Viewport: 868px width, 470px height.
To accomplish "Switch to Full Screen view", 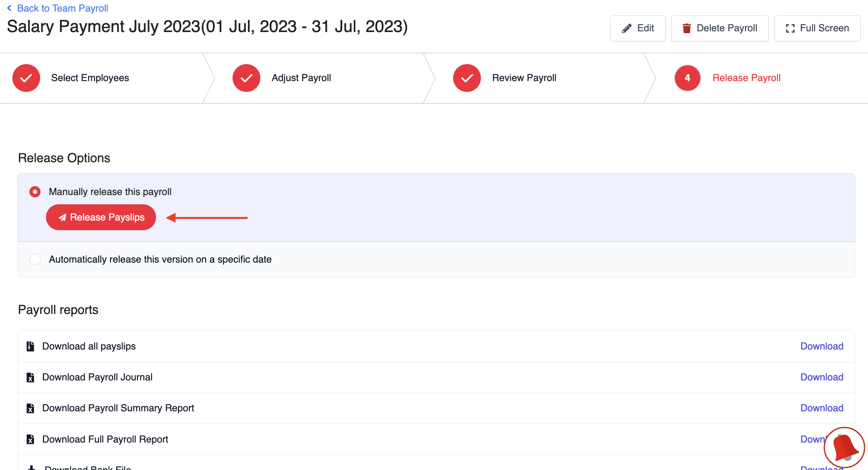I will [817, 28].
